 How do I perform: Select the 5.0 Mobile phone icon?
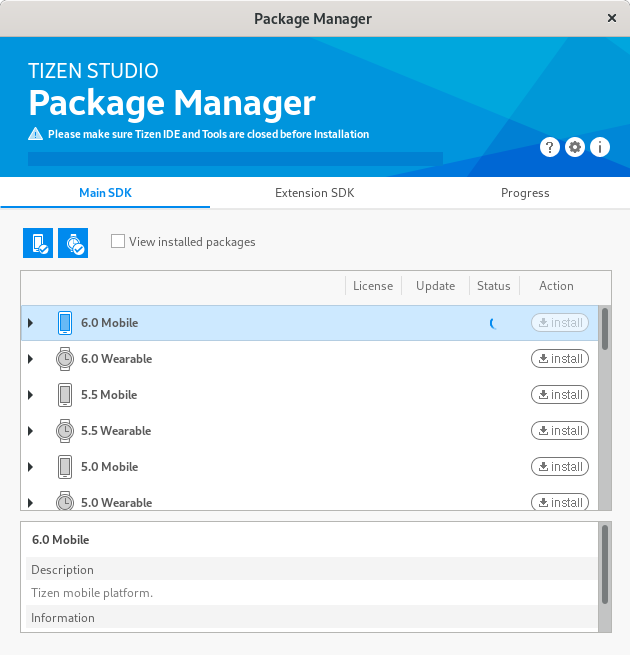pyautogui.click(x=64, y=467)
